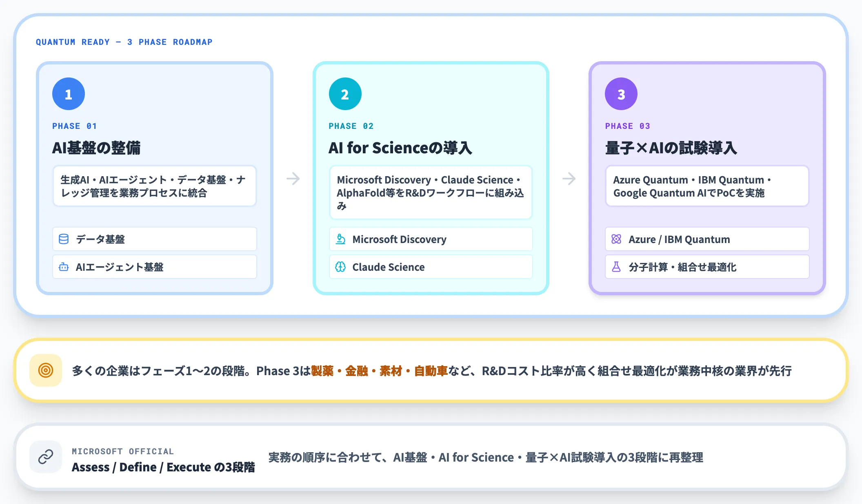The image size is (862, 504).
Task: Click the teal number 2 circle badge
Action: point(345,94)
